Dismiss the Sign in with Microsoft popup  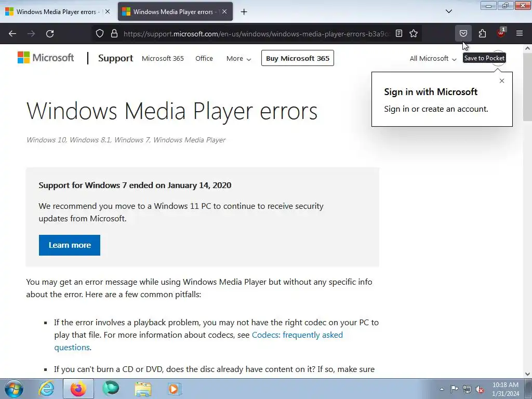tap(502, 81)
